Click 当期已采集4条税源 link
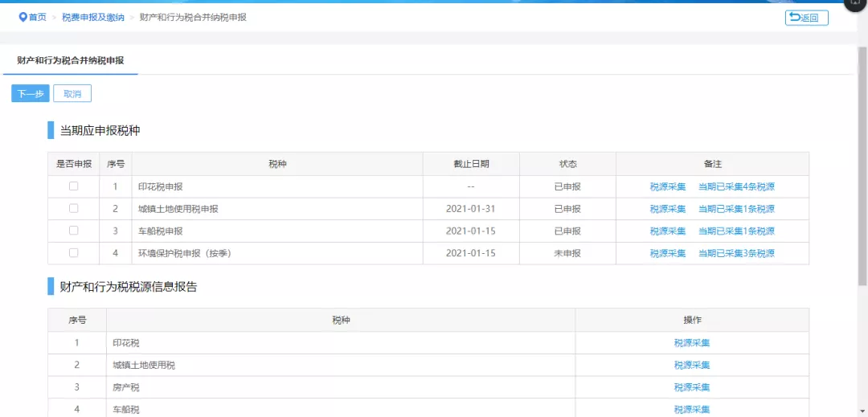This screenshot has height=417, width=868. (x=736, y=187)
